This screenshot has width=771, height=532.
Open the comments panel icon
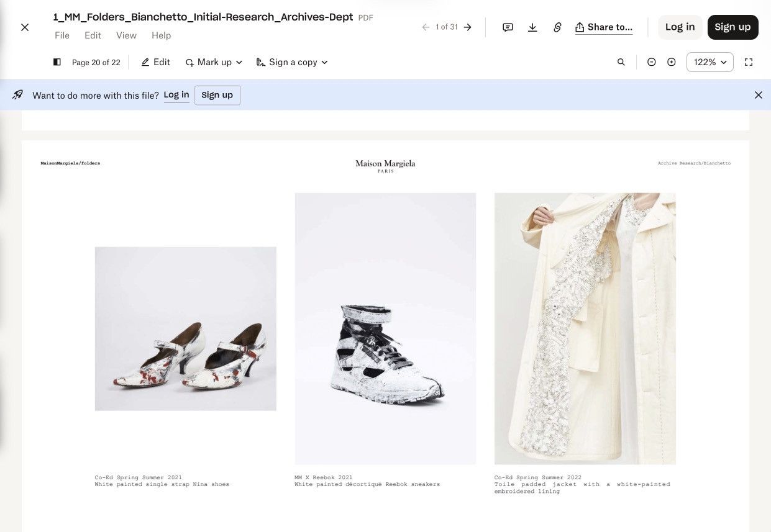click(508, 27)
